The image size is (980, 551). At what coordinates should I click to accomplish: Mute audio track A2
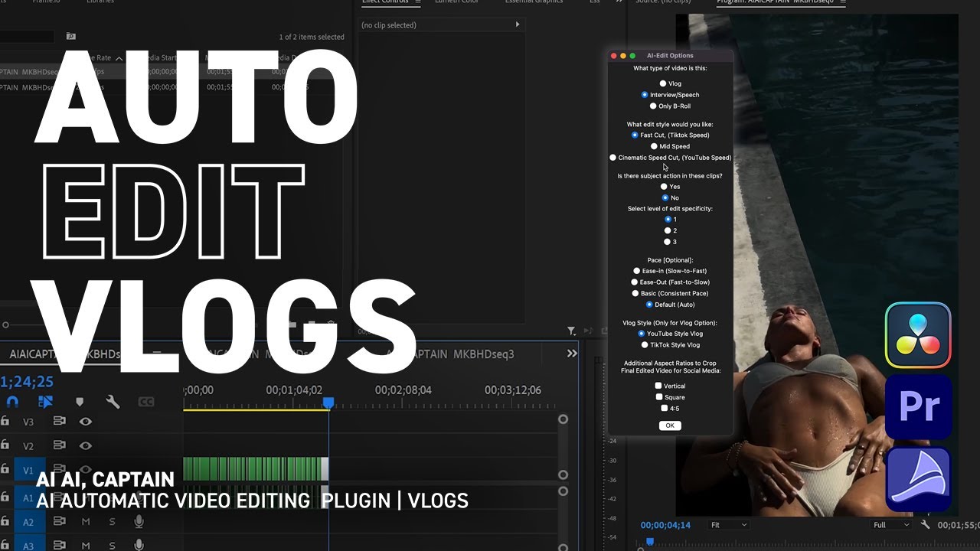[86, 522]
